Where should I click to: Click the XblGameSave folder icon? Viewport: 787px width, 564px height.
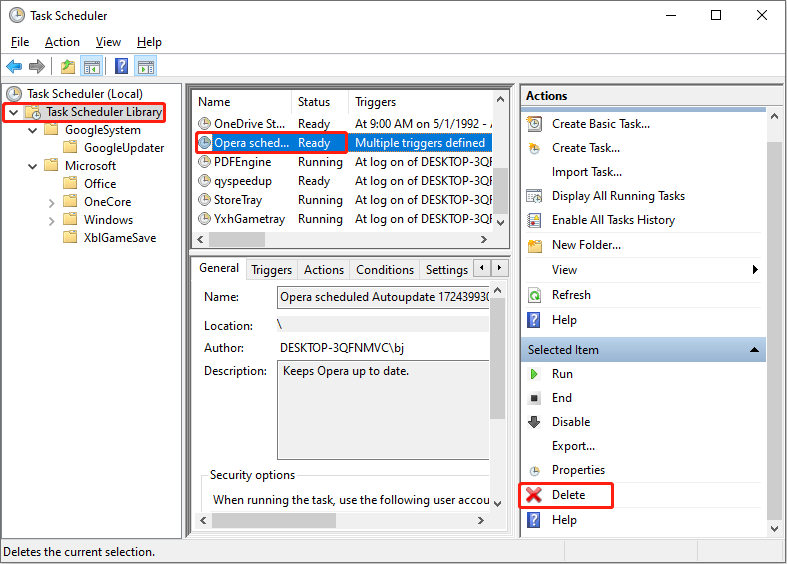[x=70, y=237]
